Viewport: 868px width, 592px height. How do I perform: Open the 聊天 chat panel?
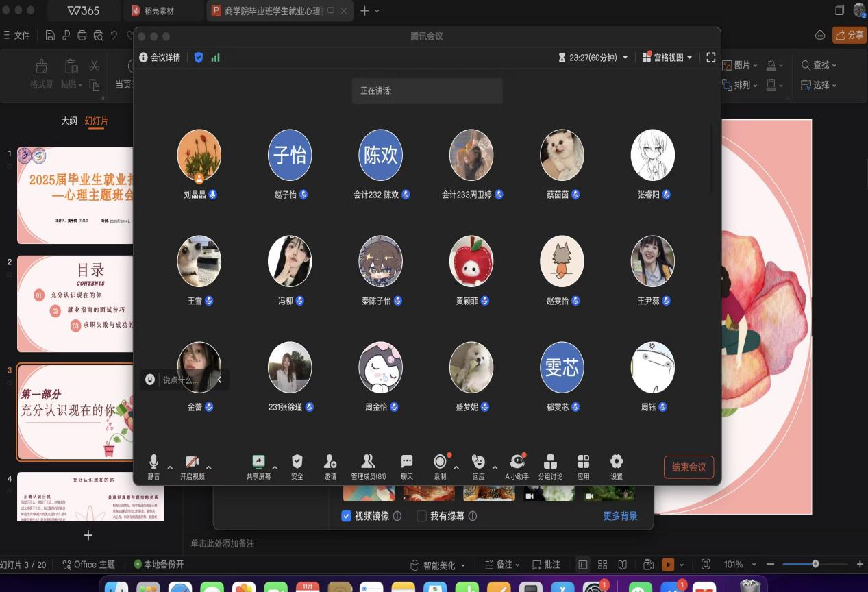pos(407,463)
